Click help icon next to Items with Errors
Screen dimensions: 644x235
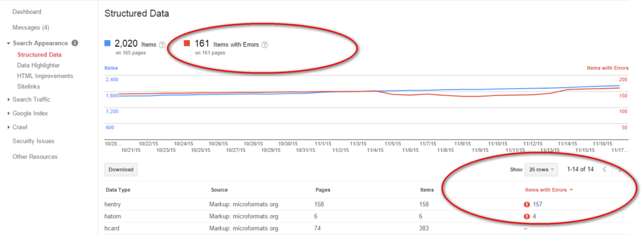[265, 45]
